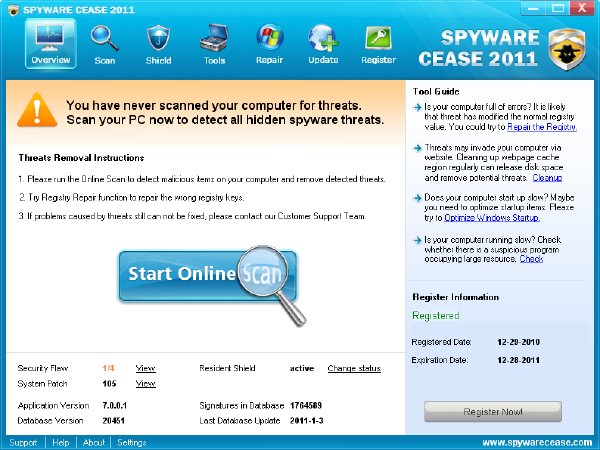Open the Repair the Registry link
The width and height of the screenshot is (600, 450).
[x=542, y=127]
